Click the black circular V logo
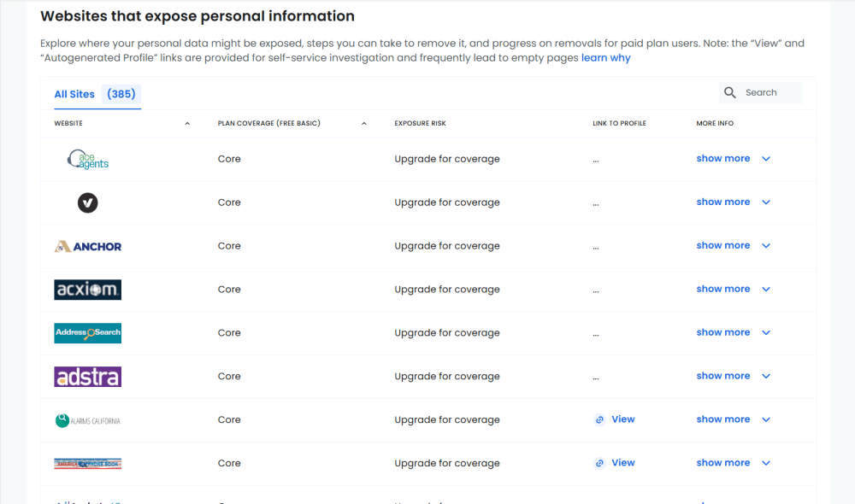This screenshot has height=504, width=855. 87,202
